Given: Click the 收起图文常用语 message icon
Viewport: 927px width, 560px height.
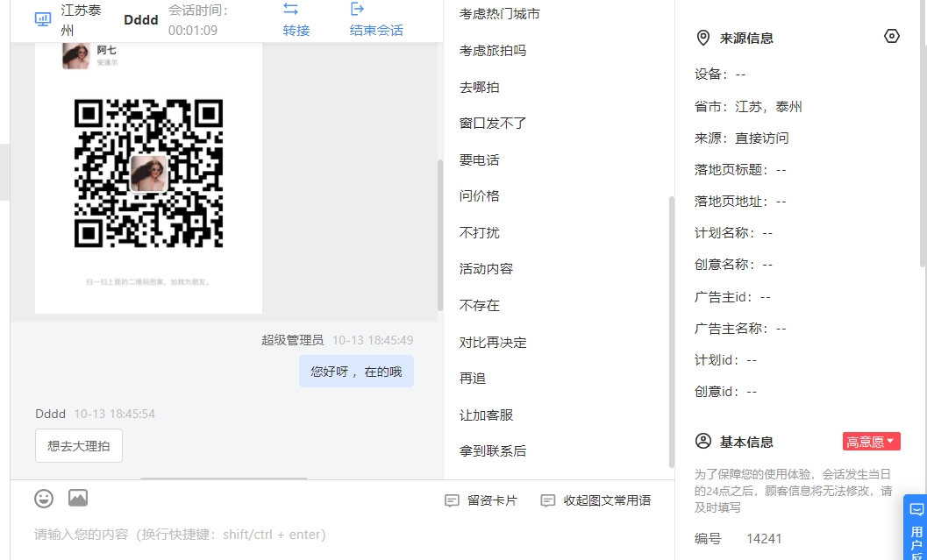Looking at the screenshot, I should pos(548,501).
